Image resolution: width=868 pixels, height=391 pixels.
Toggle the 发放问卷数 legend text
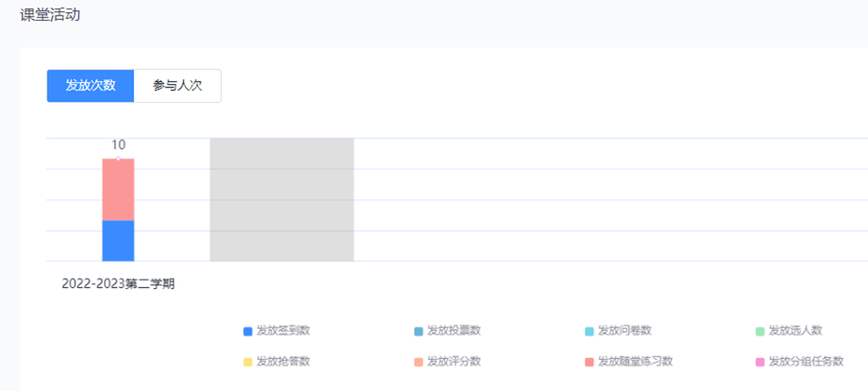tap(624, 330)
